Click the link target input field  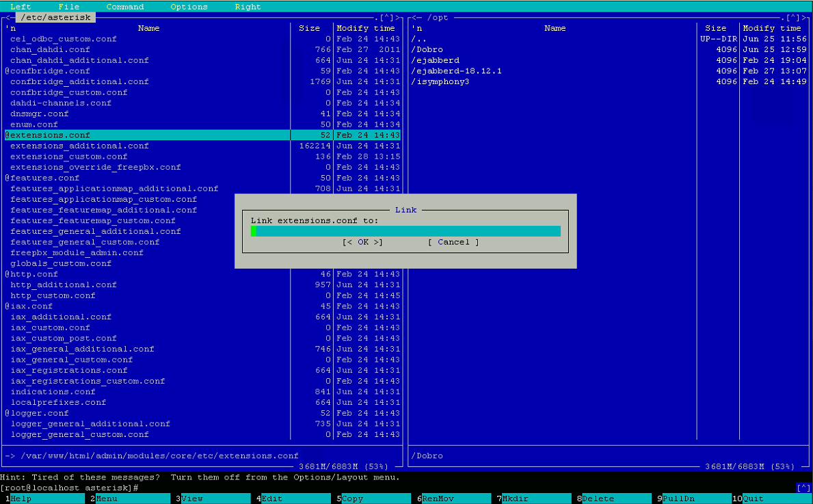pyautogui.click(x=405, y=231)
